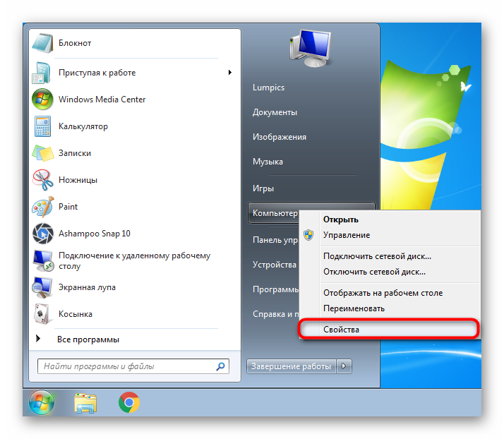Click the Paint label text
Viewport: 504px width, 439px height.
tap(68, 207)
